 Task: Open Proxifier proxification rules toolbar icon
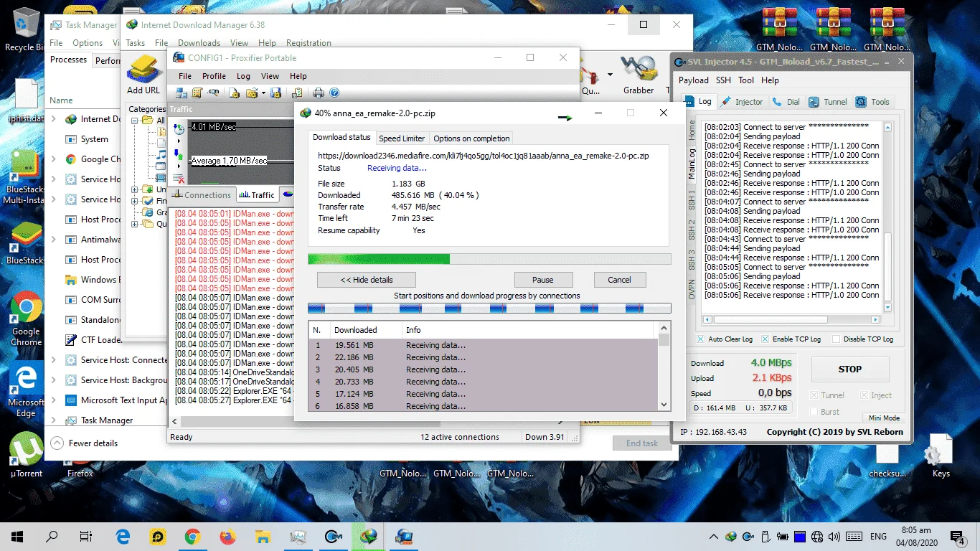click(197, 93)
